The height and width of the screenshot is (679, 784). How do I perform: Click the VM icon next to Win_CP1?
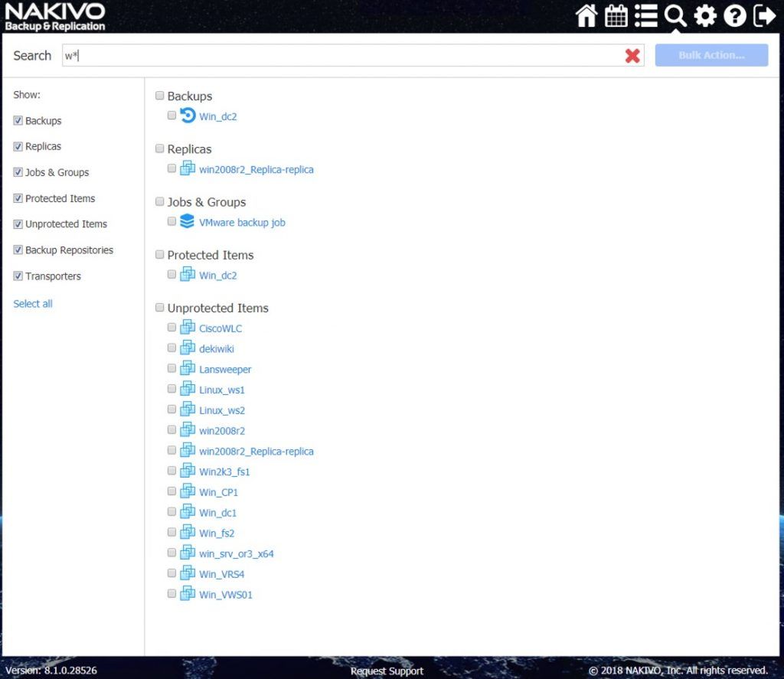[188, 491]
